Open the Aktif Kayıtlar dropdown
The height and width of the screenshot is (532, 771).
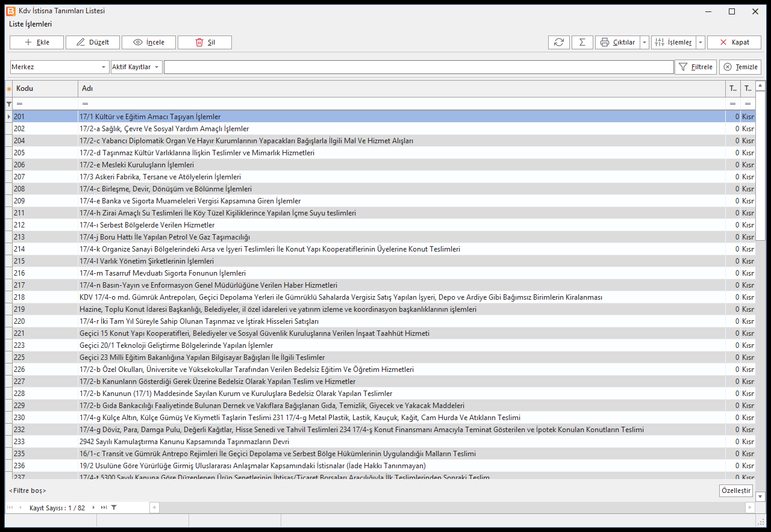pyautogui.click(x=137, y=67)
